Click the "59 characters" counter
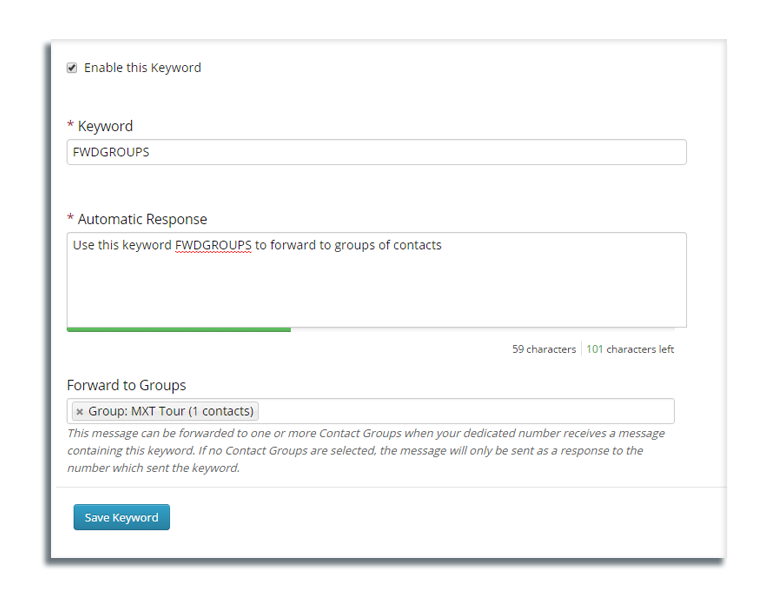The image size is (778, 597). (544, 350)
